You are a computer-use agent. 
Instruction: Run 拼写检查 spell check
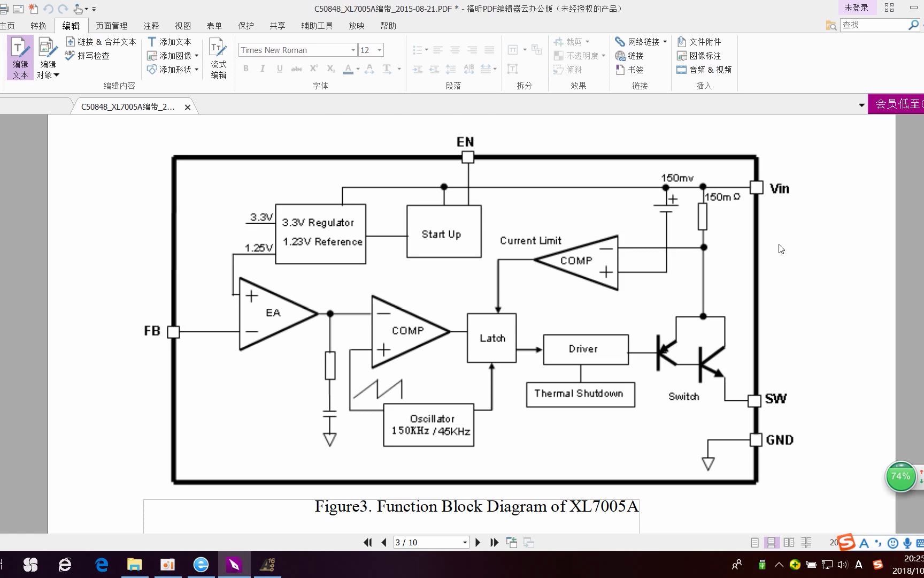[88, 56]
